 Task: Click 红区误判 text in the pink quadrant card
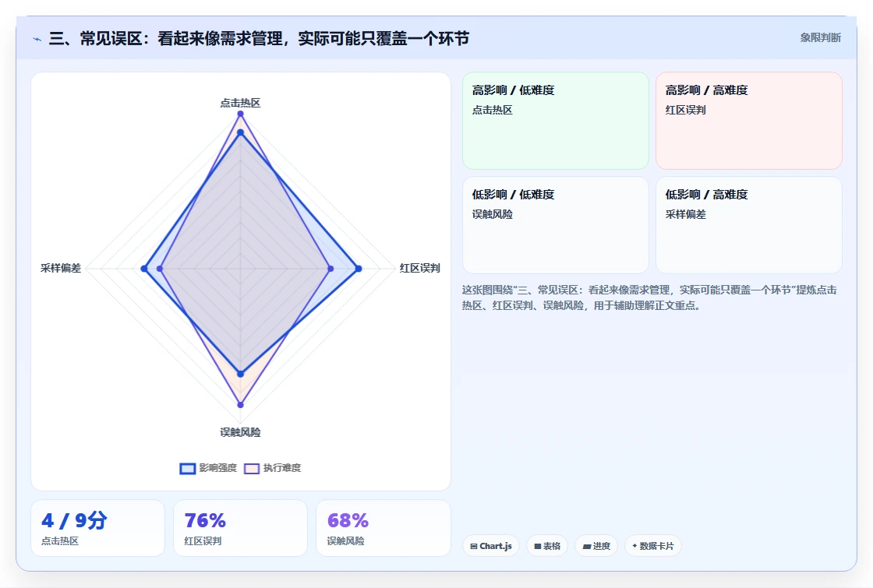pos(685,110)
